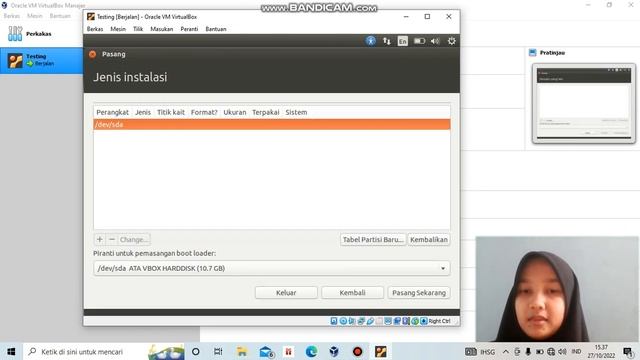This screenshot has height=360, width=640.
Task: Open the sound volume indicator in Ubuntu panel
Action: (435, 41)
